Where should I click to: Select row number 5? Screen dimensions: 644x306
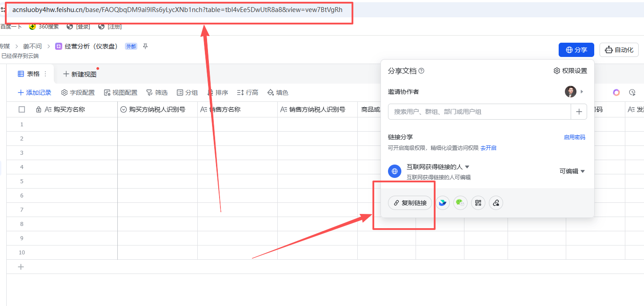tap(22, 181)
